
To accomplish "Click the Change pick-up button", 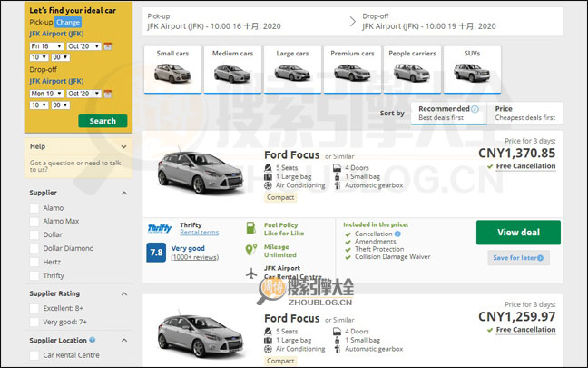I will tap(68, 22).
